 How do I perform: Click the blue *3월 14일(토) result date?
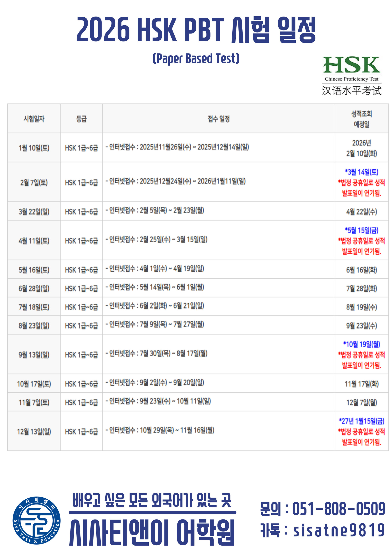tap(361, 172)
